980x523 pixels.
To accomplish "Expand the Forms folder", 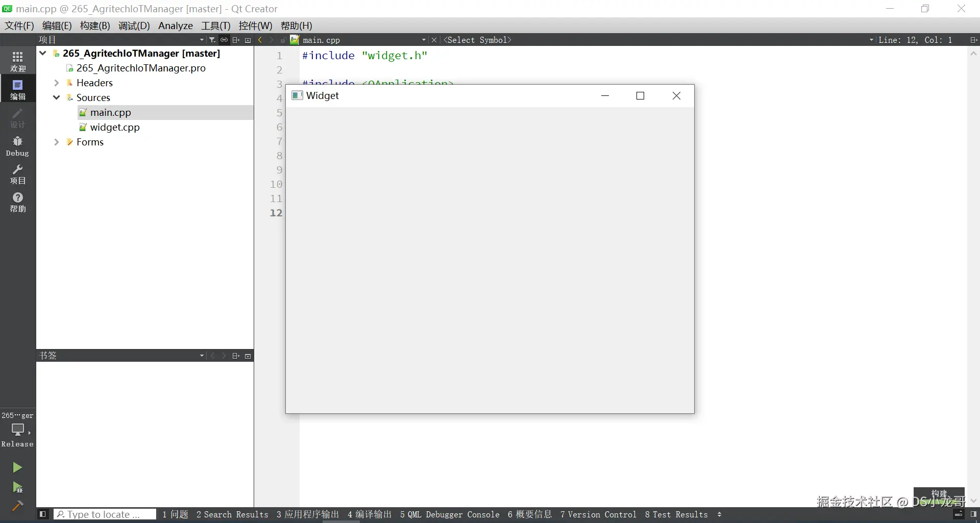I will [57, 142].
